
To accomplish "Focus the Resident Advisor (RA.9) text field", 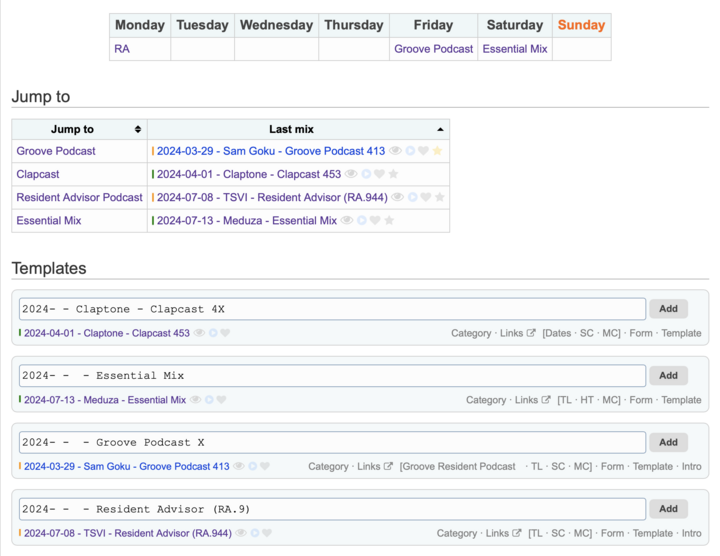I will (332, 509).
